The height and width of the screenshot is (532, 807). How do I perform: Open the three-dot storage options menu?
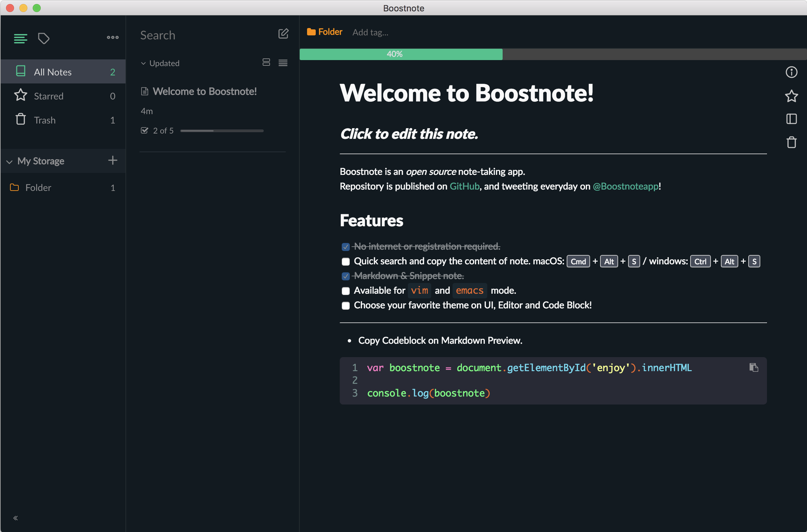point(112,37)
